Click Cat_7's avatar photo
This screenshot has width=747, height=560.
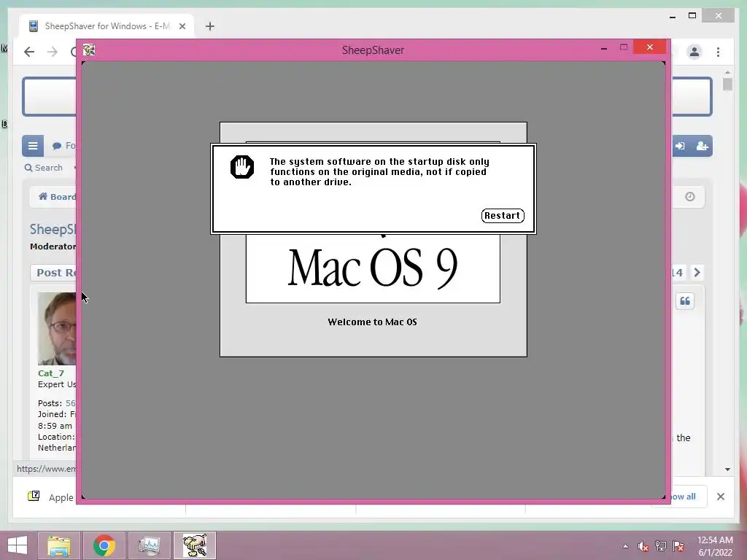click(57, 329)
